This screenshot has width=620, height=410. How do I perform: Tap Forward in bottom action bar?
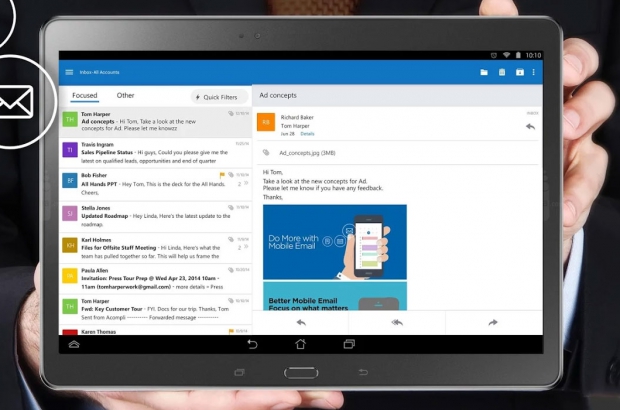(492, 323)
